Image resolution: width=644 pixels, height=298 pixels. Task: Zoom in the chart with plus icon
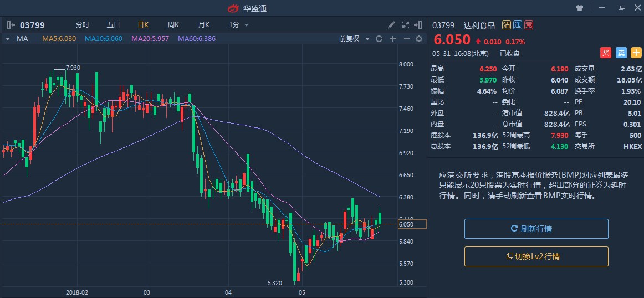(392, 39)
